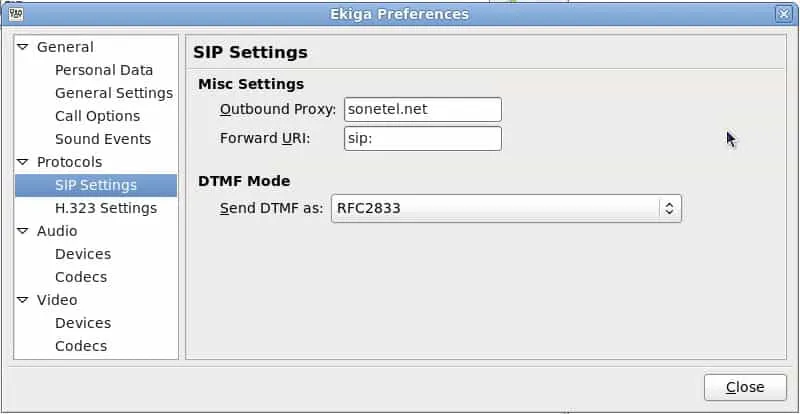Focus the Forward URI input field
Image resolution: width=800 pixels, height=414 pixels.
[421, 138]
